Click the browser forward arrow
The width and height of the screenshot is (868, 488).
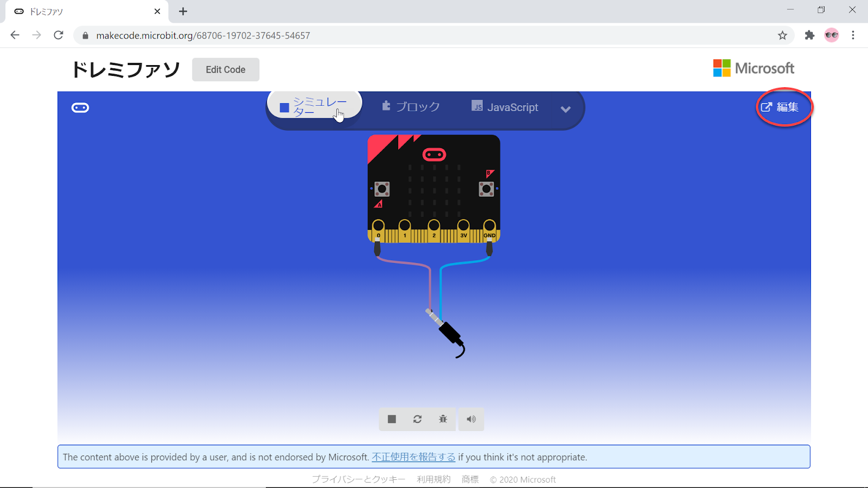tap(36, 35)
